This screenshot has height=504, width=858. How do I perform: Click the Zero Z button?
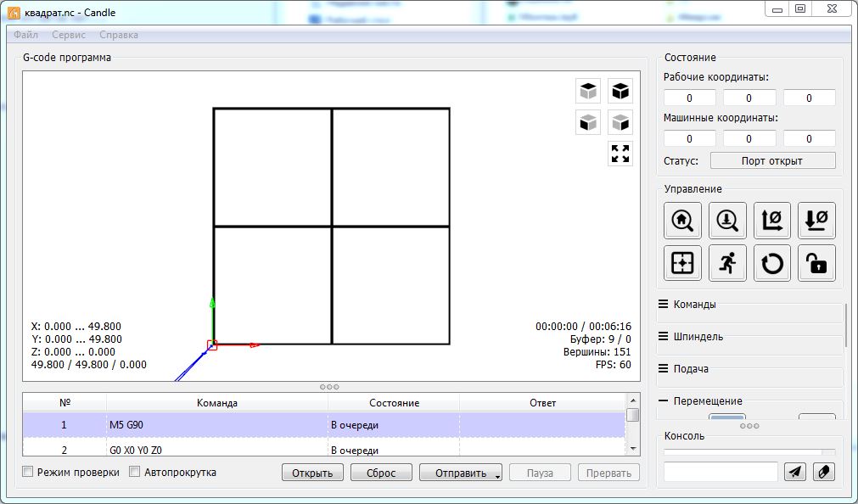click(816, 221)
